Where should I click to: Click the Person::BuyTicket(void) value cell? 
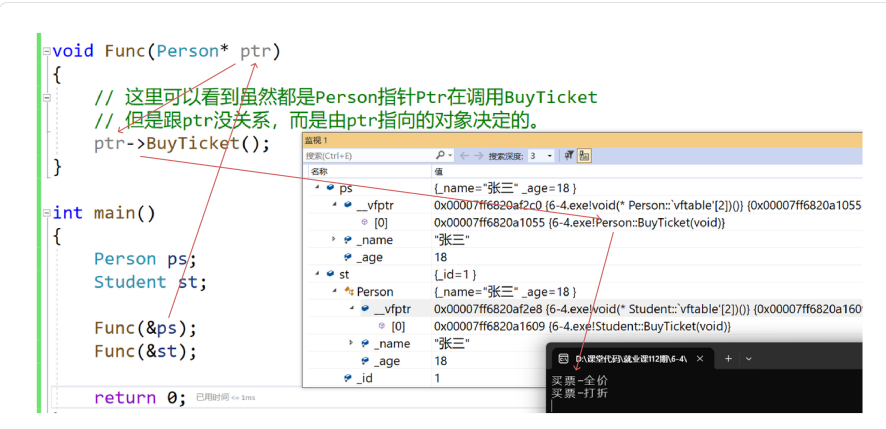580,223
